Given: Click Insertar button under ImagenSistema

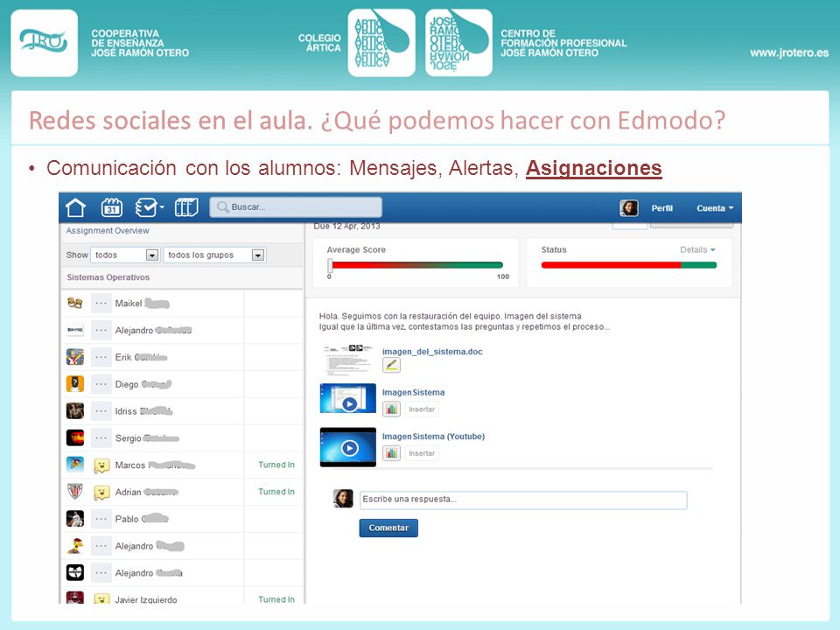Looking at the screenshot, I should pos(422,409).
